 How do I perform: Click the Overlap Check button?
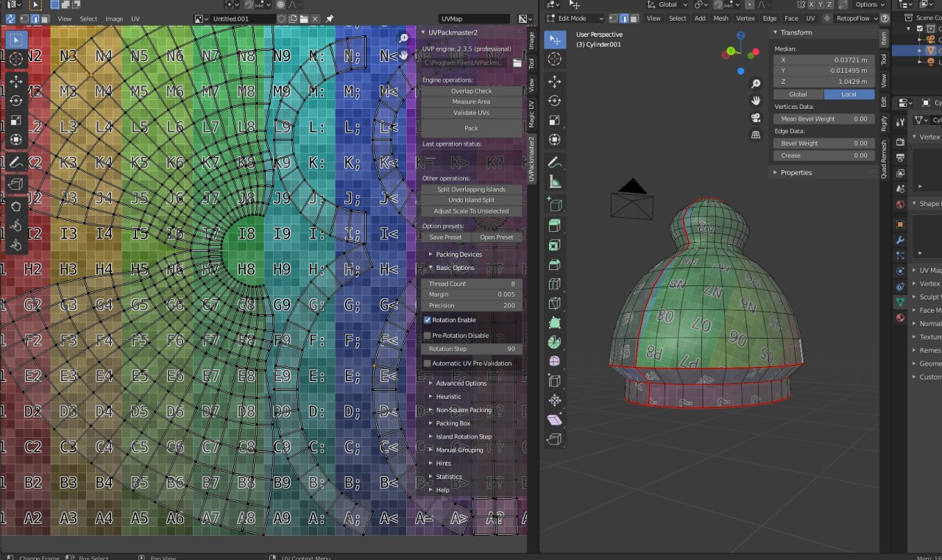click(x=472, y=91)
